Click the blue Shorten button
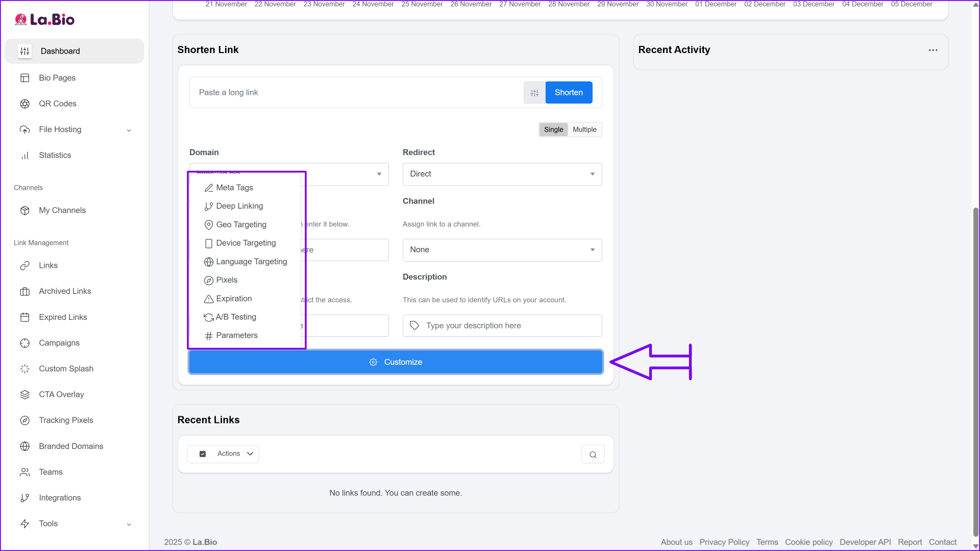 pos(569,92)
